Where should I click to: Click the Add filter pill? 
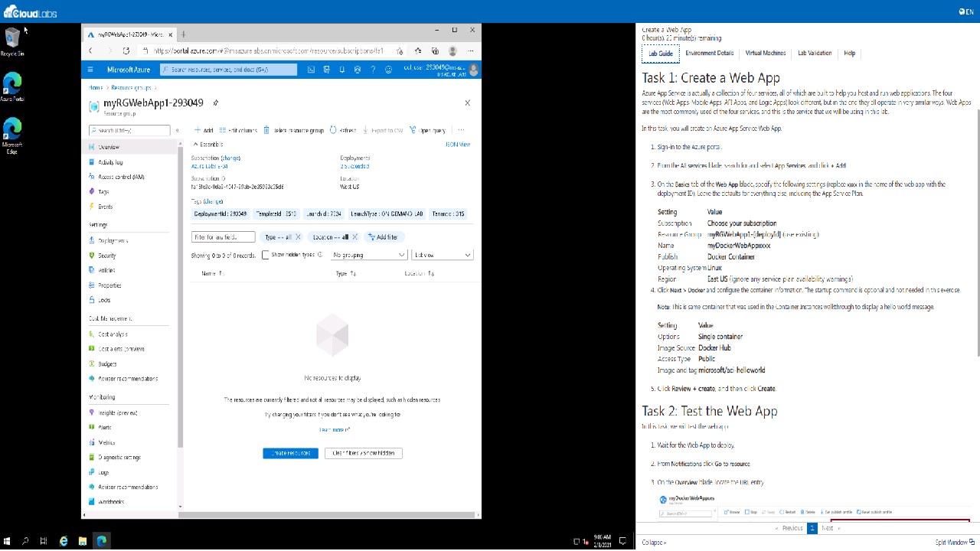[383, 237]
